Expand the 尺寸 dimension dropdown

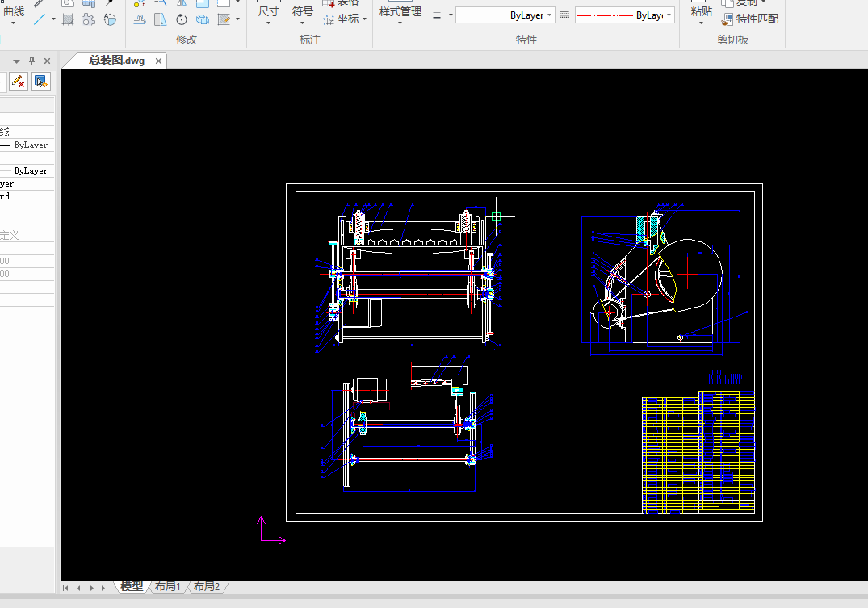click(268, 23)
